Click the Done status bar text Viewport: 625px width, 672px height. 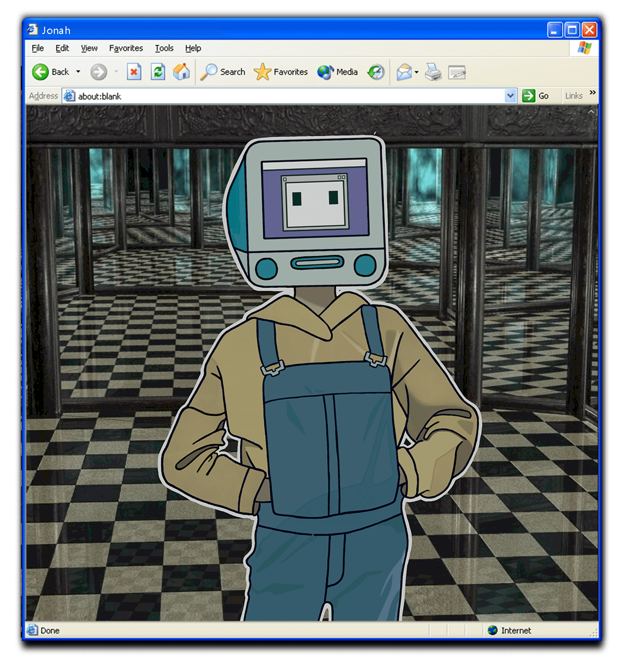(x=50, y=630)
